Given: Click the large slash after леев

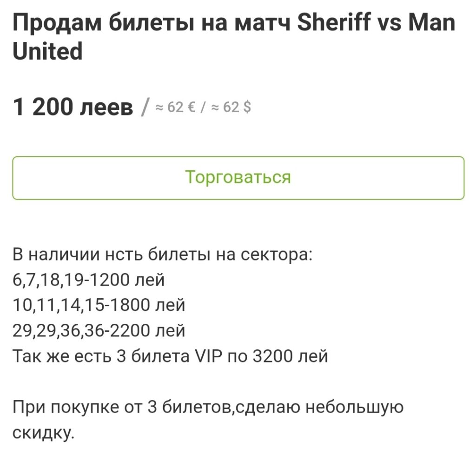Looking at the screenshot, I should tap(145, 108).
